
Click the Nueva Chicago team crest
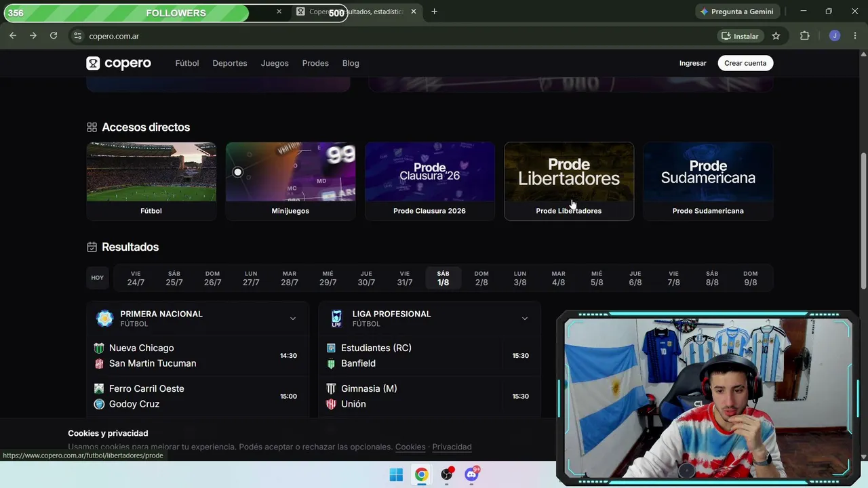tap(99, 348)
